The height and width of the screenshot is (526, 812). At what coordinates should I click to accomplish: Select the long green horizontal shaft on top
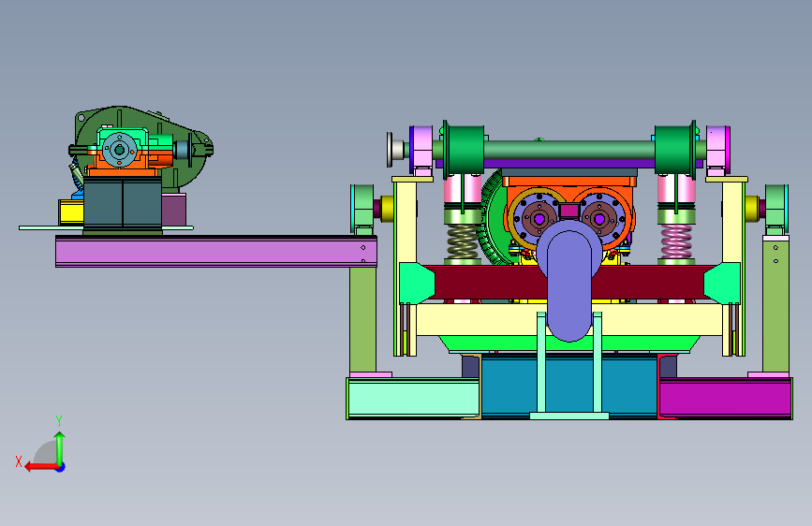click(569, 150)
